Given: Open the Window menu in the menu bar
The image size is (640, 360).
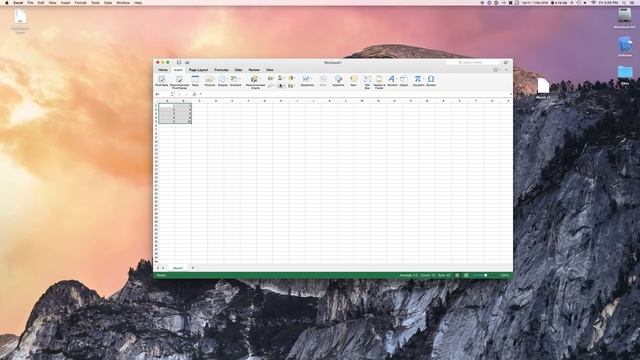Looking at the screenshot, I should pos(123,2).
